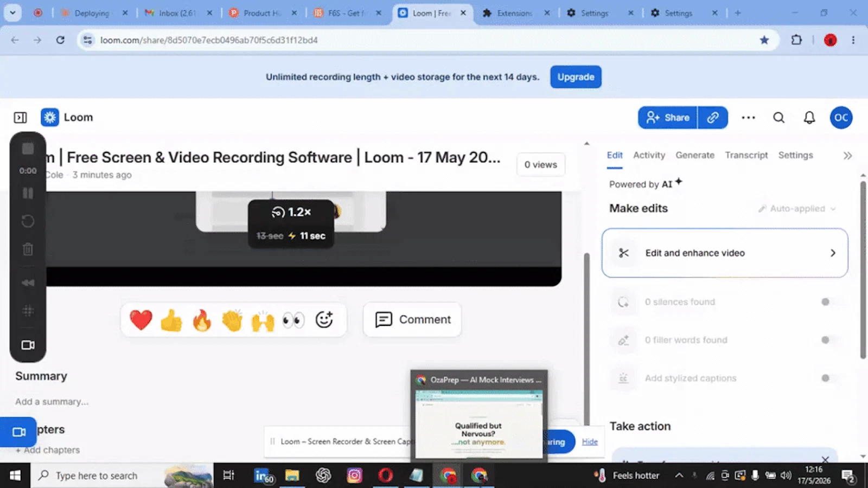Open the Settings tab in the Loom panel
Image resolution: width=868 pixels, height=488 pixels.
[795, 156]
